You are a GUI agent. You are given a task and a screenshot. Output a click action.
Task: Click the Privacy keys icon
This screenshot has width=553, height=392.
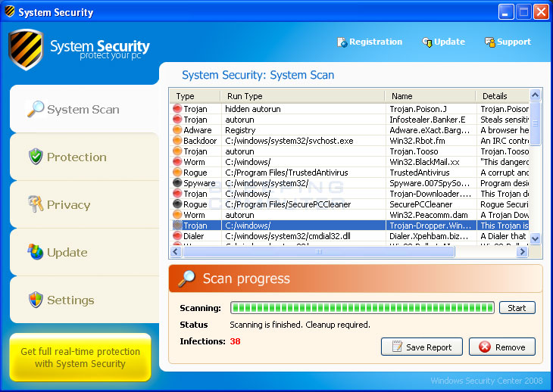(x=36, y=204)
